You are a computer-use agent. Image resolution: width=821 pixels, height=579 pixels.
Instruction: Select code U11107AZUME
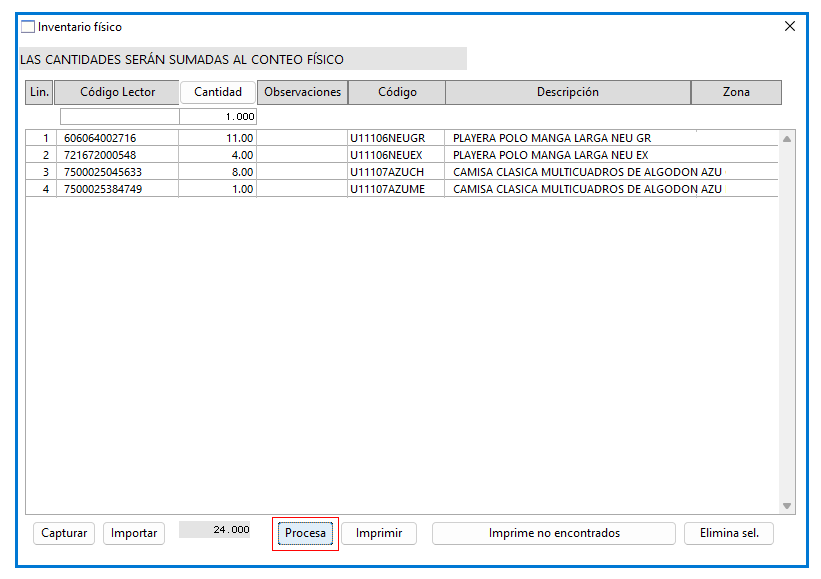pos(387,189)
